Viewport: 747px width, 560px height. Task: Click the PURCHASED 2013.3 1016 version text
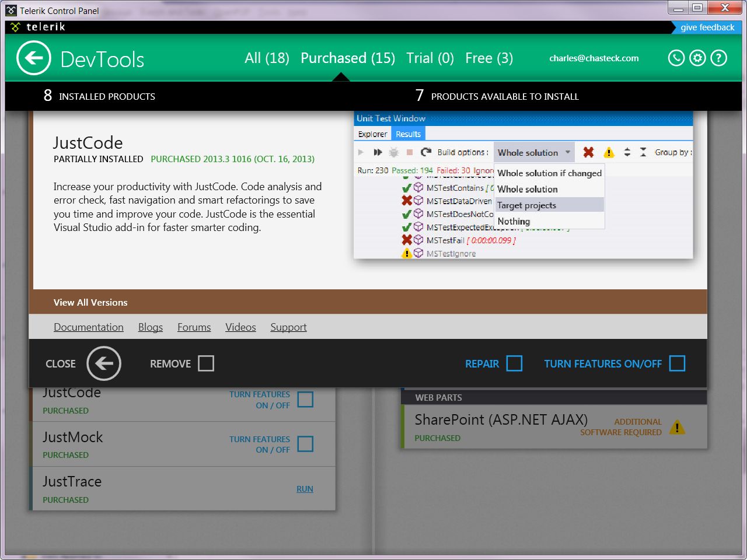[232, 159]
